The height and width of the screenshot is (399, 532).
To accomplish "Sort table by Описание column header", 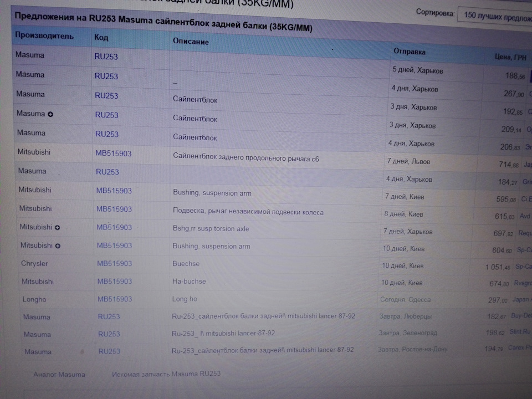I will point(191,42).
